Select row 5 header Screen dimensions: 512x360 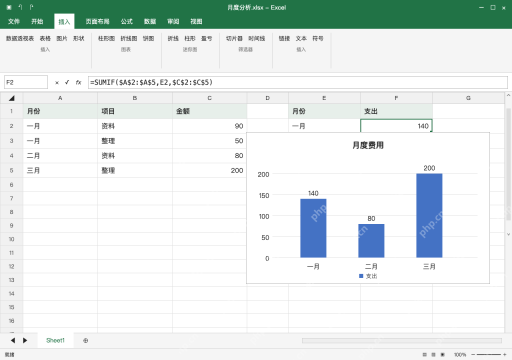pyautogui.click(x=12, y=170)
